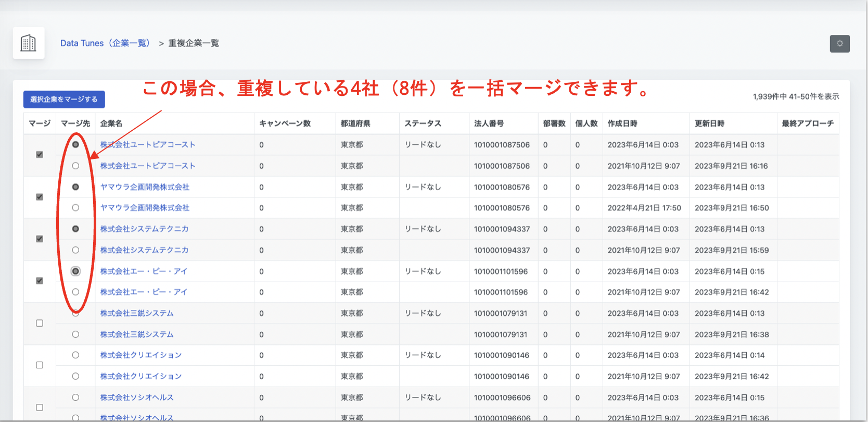
Task: Click the update date 2023年9月21日 16:16
Action: pos(731,166)
